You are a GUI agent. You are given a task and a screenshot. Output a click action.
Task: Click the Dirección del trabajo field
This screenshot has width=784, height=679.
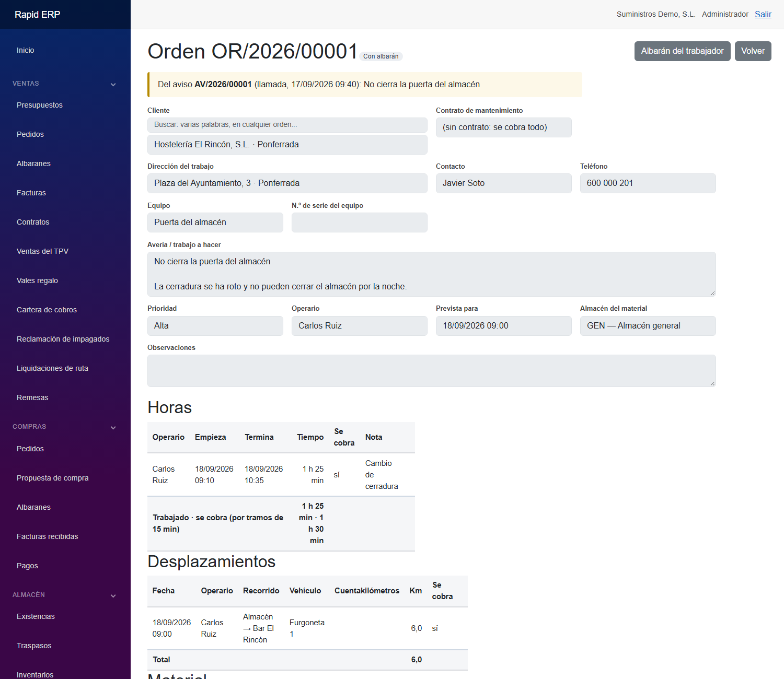click(x=287, y=183)
